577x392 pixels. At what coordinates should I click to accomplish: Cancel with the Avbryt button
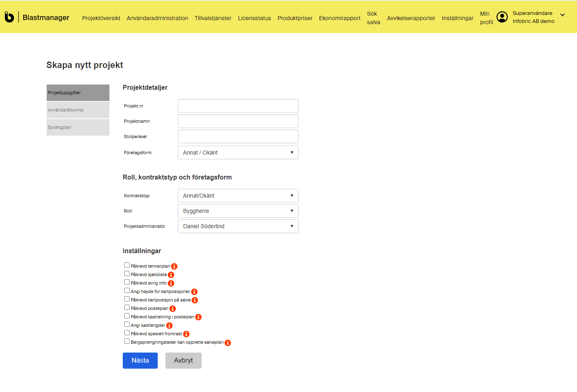tap(183, 361)
